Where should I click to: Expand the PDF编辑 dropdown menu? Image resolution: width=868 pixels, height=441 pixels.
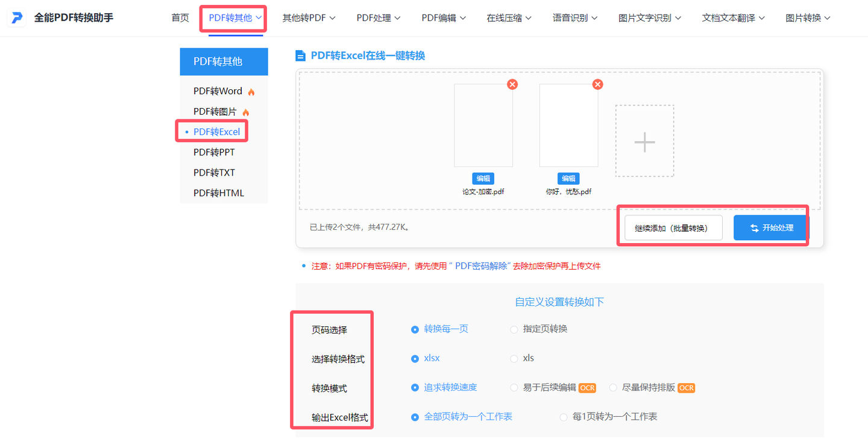pos(444,18)
